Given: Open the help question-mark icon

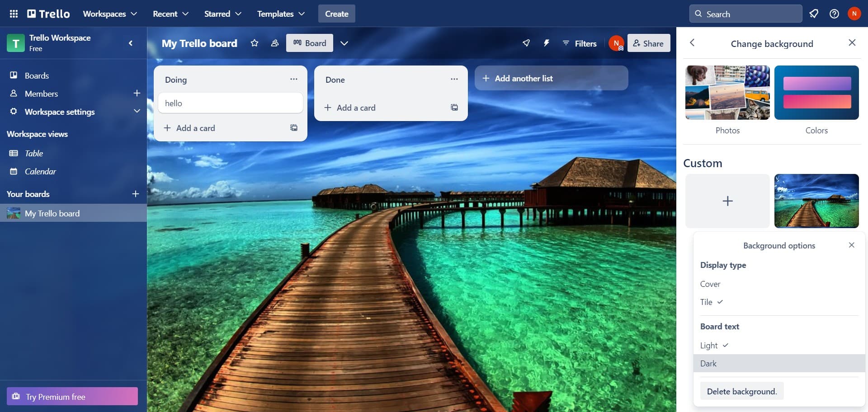Looking at the screenshot, I should click(x=835, y=14).
